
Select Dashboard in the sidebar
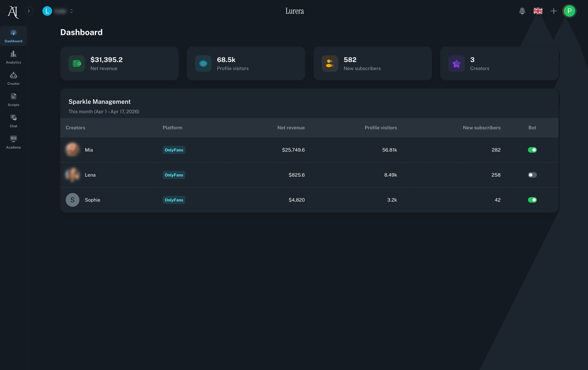click(x=13, y=36)
